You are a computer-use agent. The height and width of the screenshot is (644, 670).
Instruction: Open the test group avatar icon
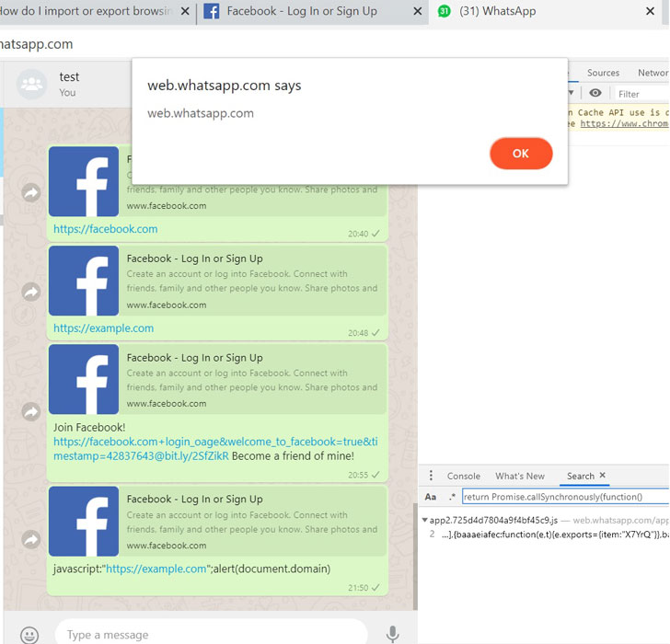click(31, 84)
